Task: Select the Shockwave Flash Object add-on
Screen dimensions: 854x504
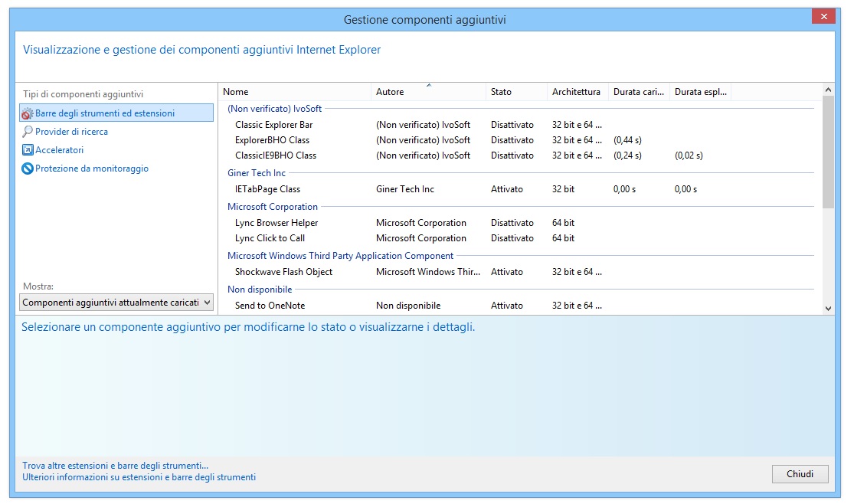Action: [283, 272]
